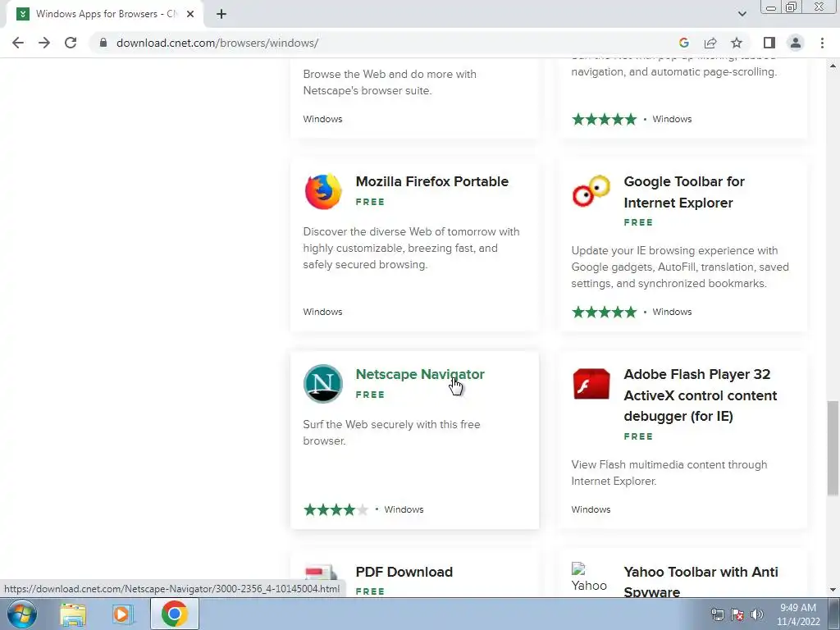Click the Google Toolbar eyes icon
Screen dimensions: 840x630
point(591,190)
